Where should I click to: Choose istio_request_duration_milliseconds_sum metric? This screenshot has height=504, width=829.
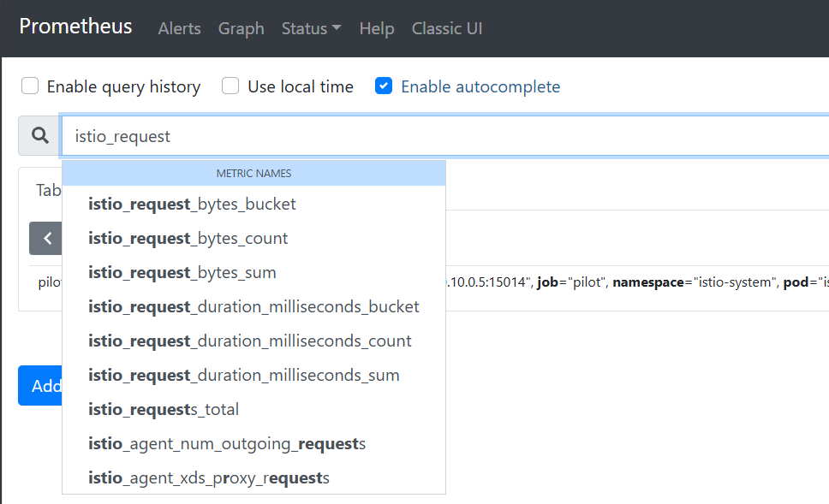(x=253, y=375)
